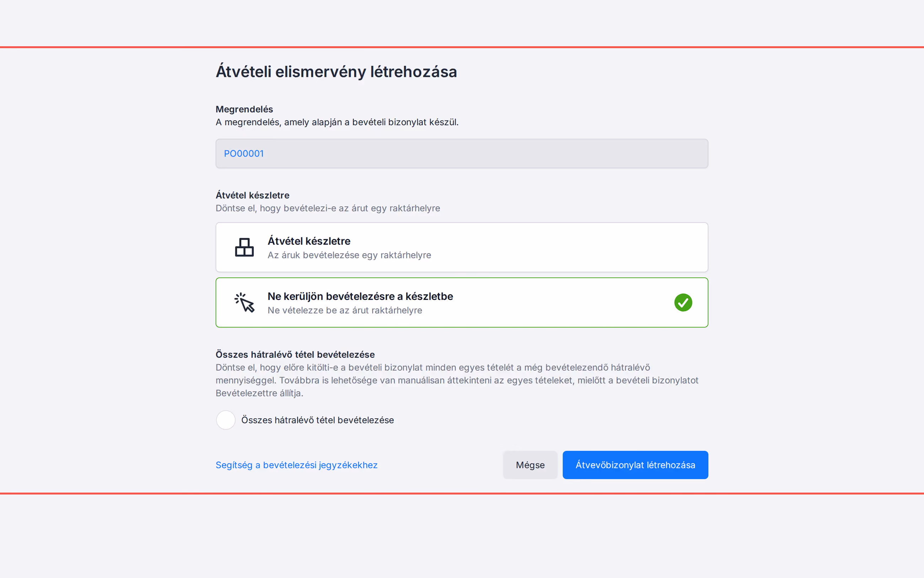Click 'Döntse el, hogy bevételezi-e az árut' description
The height and width of the screenshot is (578, 924).
[x=328, y=208]
